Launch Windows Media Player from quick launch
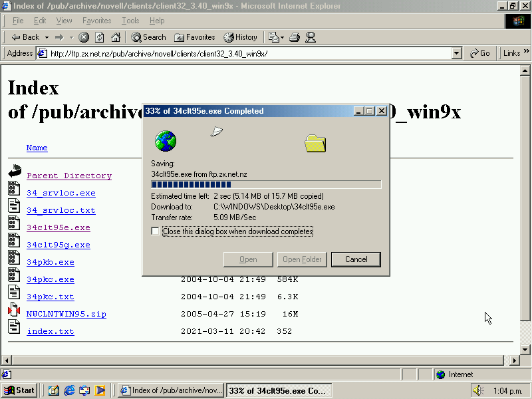532x399 pixels. point(100,390)
